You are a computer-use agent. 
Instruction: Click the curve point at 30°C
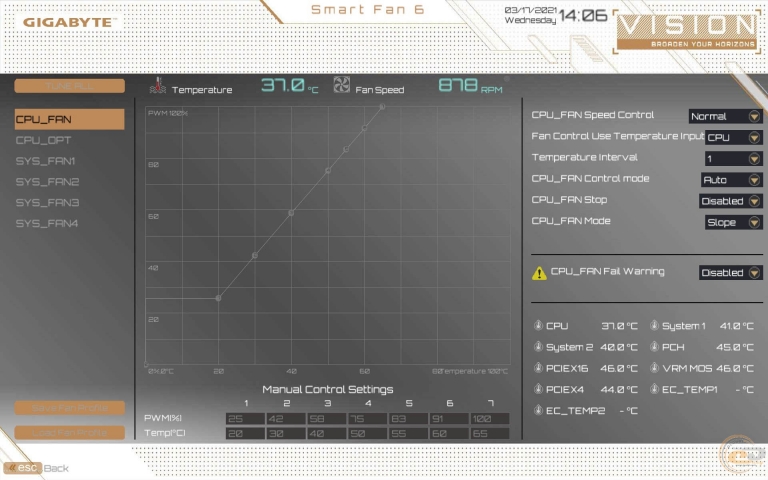(255, 255)
